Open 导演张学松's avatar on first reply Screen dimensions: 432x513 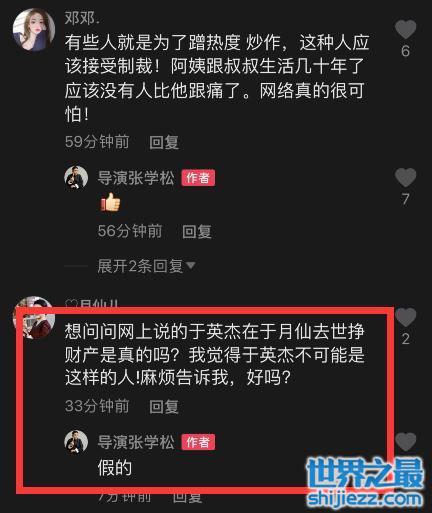pos(76,177)
